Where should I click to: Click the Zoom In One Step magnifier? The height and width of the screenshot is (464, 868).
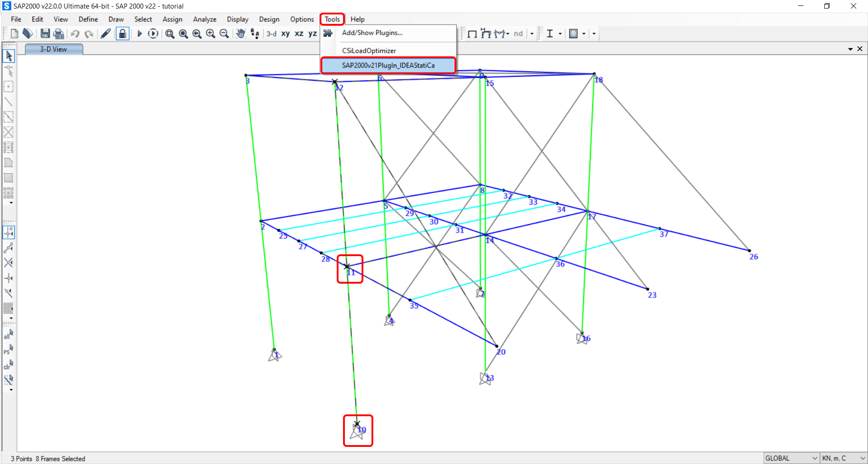coord(210,34)
